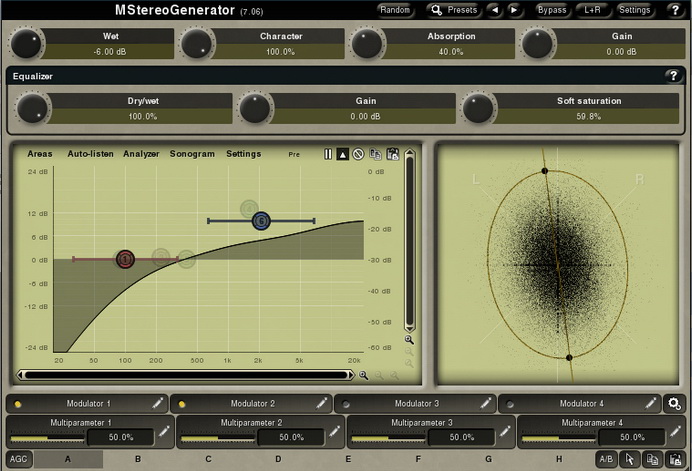Click the Equalizer Gain knob
This screenshot has height=471, width=692.
click(255, 108)
